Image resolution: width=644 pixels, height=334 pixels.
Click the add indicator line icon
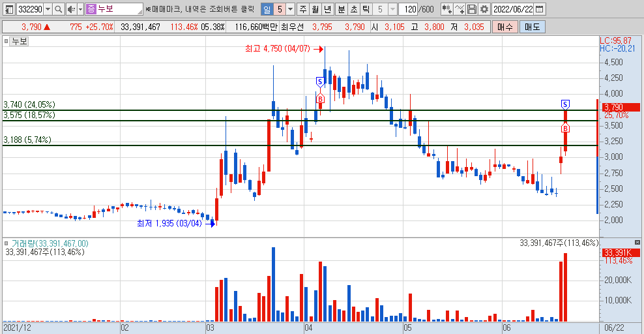(x=460, y=9)
